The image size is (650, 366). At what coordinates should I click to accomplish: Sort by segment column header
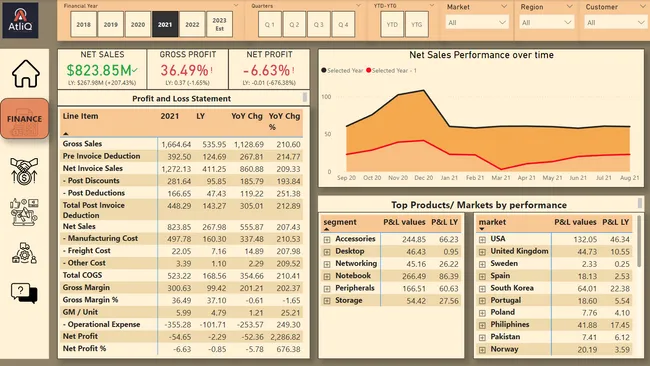click(340, 222)
